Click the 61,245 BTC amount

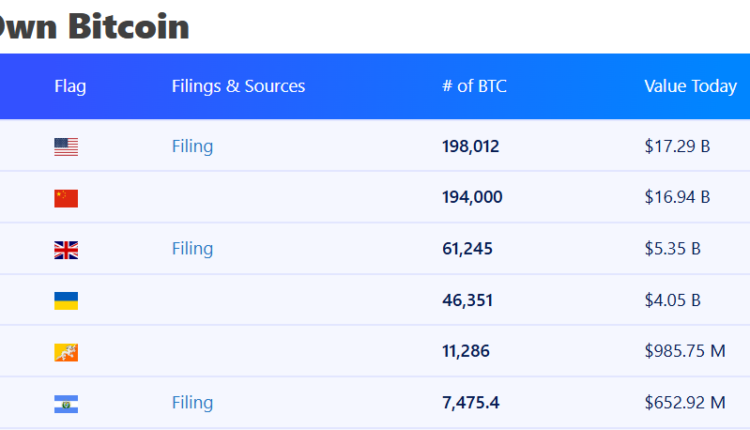tap(467, 249)
